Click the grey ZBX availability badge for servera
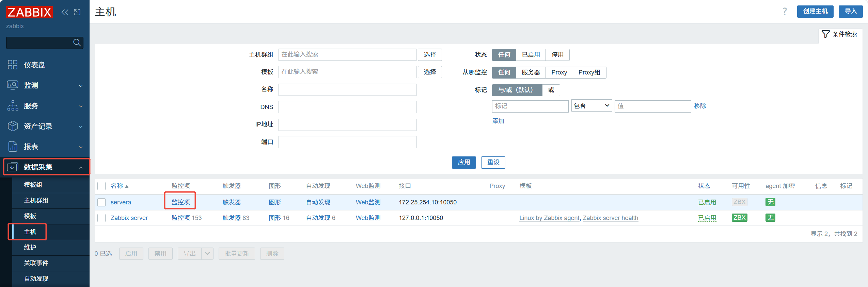 (x=739, y=202)
